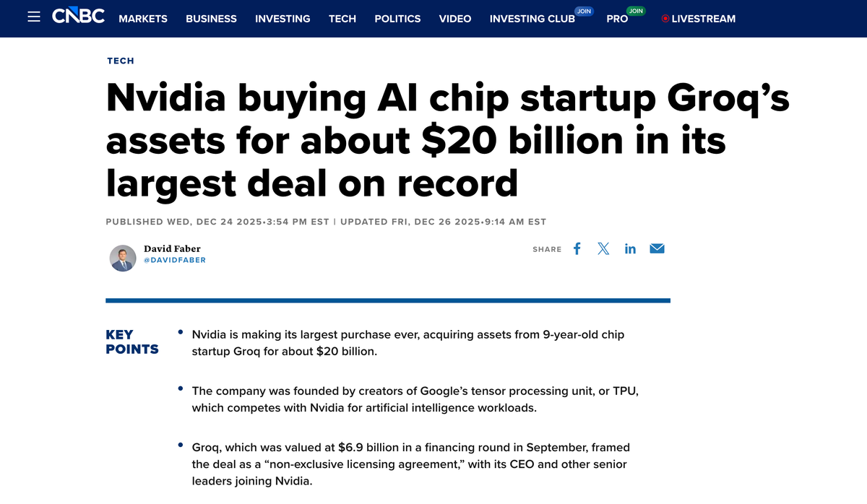This screenshot has height=504, width=867.
Task: Share the article on Facebook
Action: 577,248
